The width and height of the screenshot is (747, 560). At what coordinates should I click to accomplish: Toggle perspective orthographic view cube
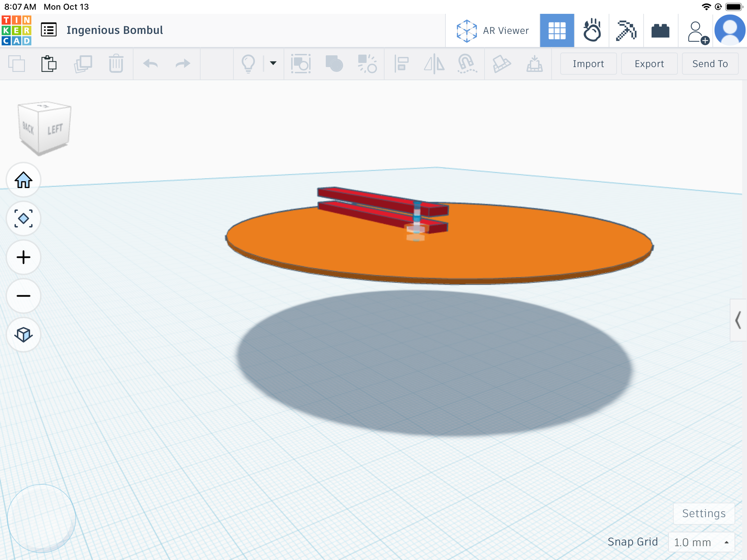pyautogui.click(x=24, y=335)
